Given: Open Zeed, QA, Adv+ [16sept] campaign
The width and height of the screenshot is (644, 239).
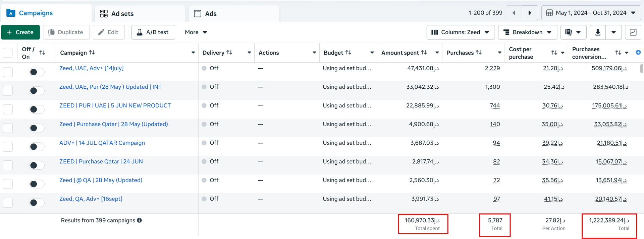Looking at the screenshot, I should (91, 199).
